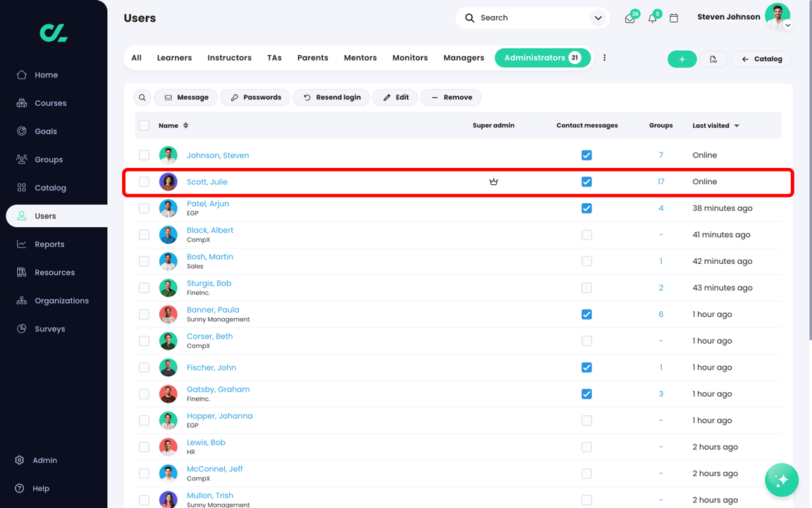
Task: Open the search bar dropdown arrow
Action: point(598,18)
